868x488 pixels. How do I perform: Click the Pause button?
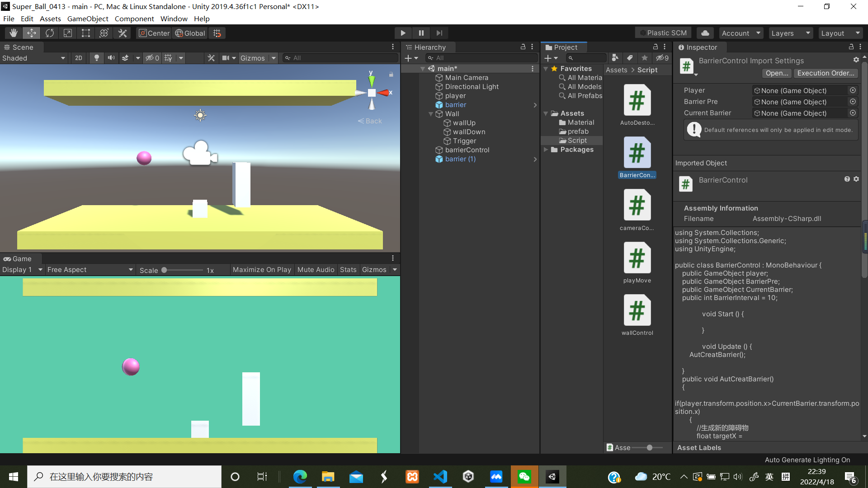point(421,33)
